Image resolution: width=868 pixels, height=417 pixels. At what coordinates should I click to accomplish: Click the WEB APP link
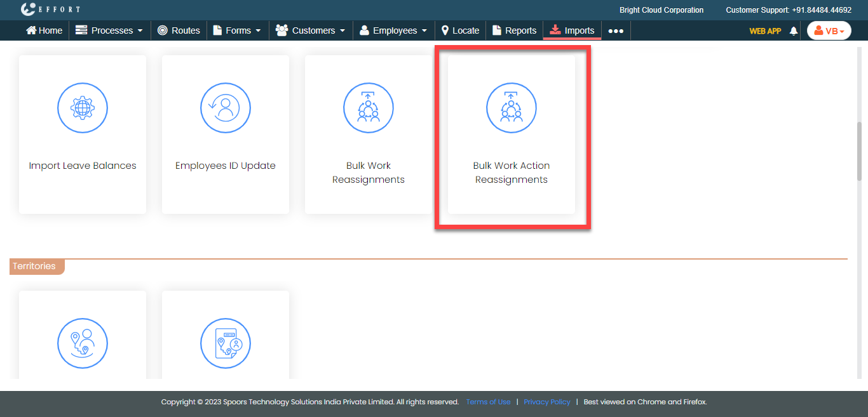(x=765, y=30)
